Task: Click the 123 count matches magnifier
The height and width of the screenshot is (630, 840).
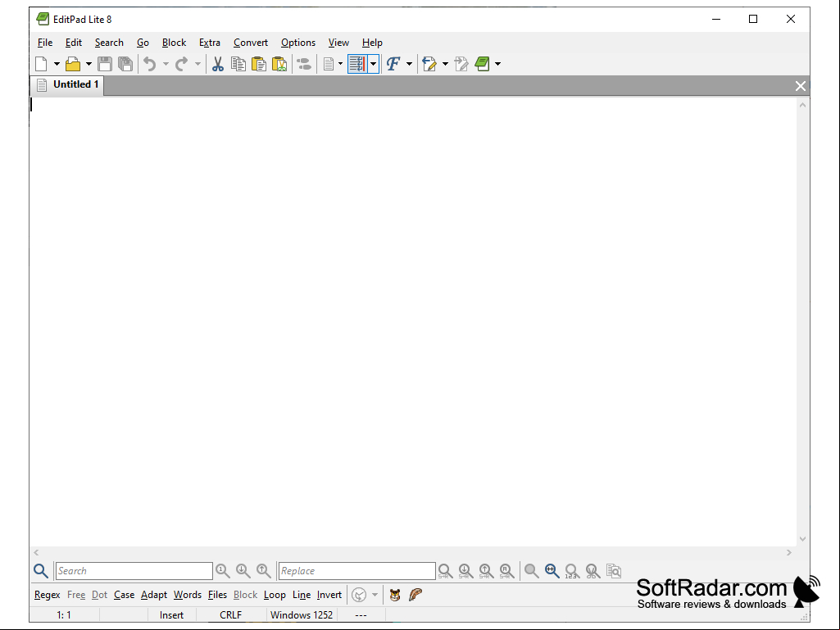Action: 572,571
